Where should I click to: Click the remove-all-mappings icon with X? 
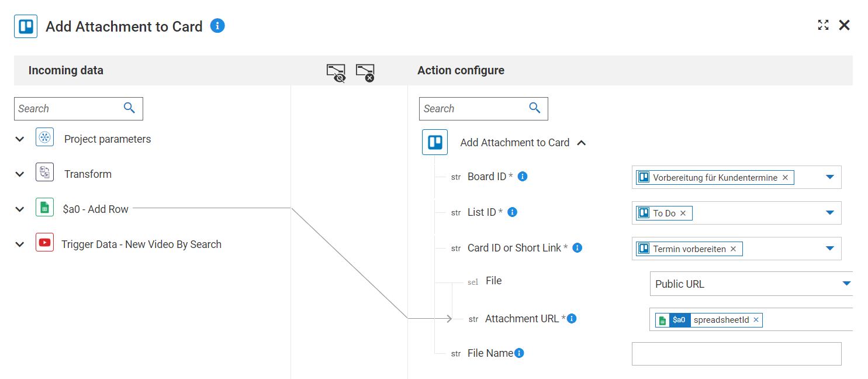[x=365, y=73]
